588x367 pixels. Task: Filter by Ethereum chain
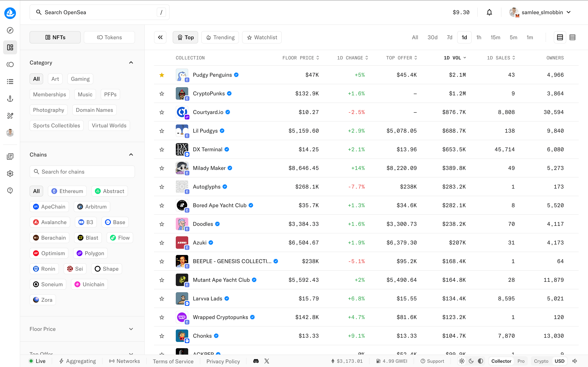[67, 191]
